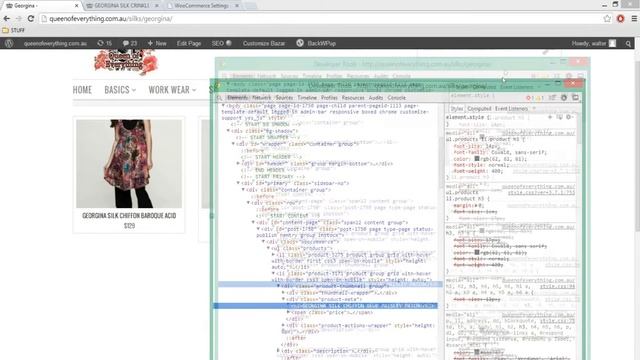Open the 15 pending updates icon
640x360 pixels.
[x=104, y=43]
